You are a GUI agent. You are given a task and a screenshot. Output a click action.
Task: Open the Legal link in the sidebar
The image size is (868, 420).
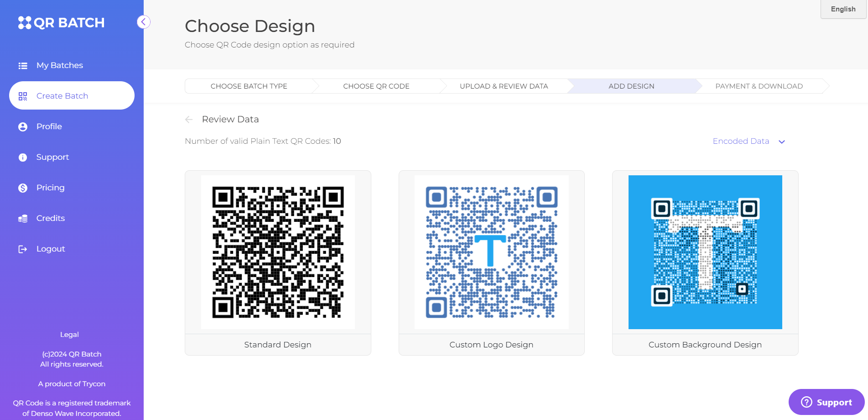point(69,334)
